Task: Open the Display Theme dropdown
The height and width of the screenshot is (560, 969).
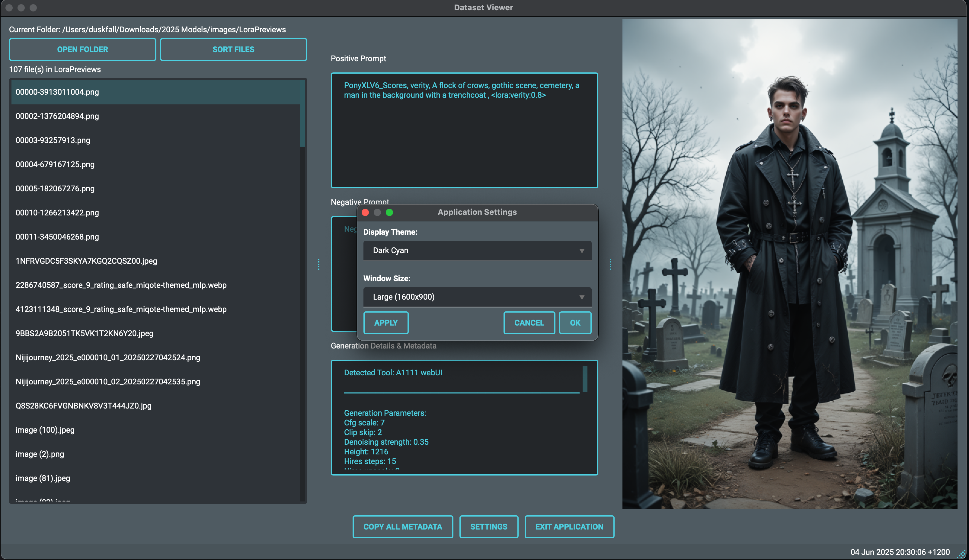Action: click(477, 251)
